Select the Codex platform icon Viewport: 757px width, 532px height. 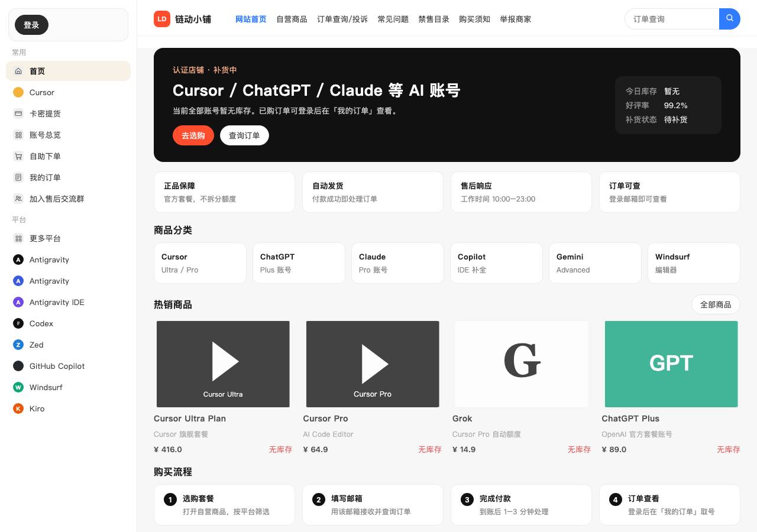point(18,323)
